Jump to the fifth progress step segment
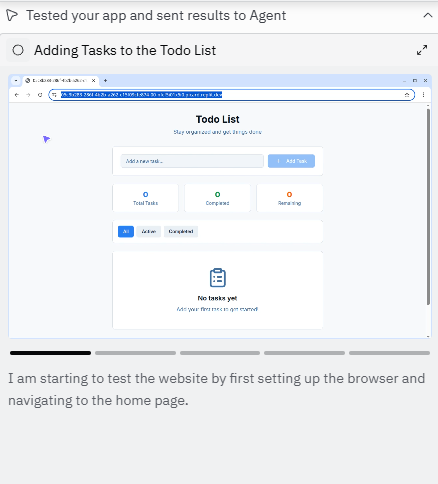Screen dimensions: 438x484 click(389, 353)
